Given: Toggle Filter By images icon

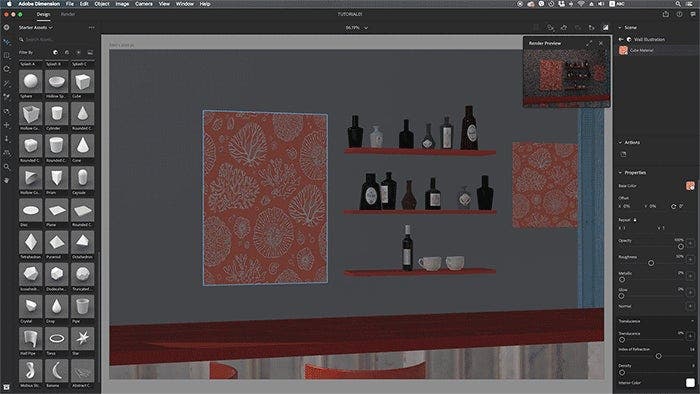Looking at the screenshot, I should 90,52.
